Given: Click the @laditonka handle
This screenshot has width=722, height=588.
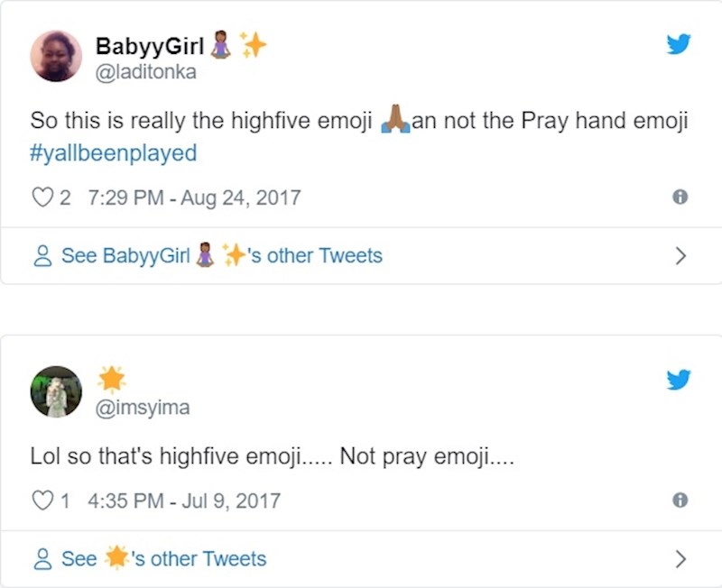Looking at the screenshot, I should [146, 72].
